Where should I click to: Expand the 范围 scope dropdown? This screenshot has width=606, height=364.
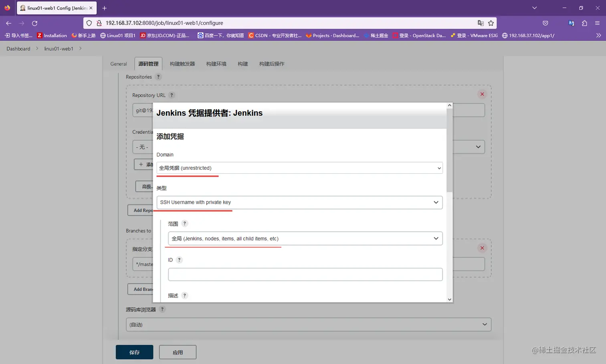(305, 238)
